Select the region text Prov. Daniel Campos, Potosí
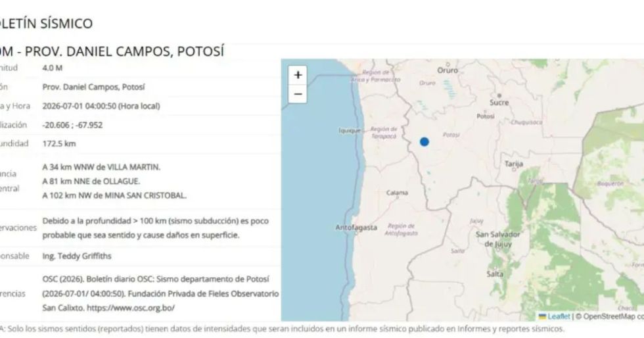The height and width of the screenshot is (338, 644). [x=93, y=87]
